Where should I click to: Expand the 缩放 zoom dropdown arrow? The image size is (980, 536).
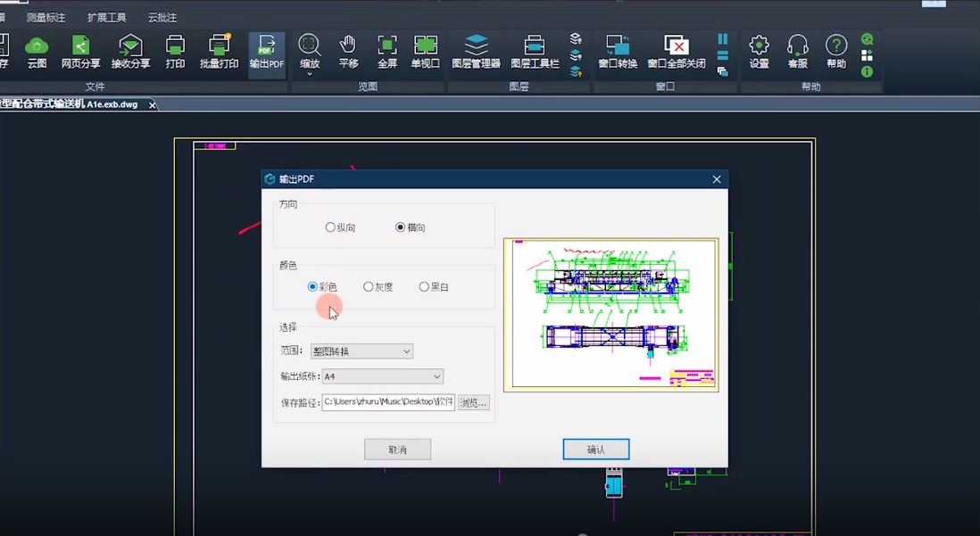310,74
